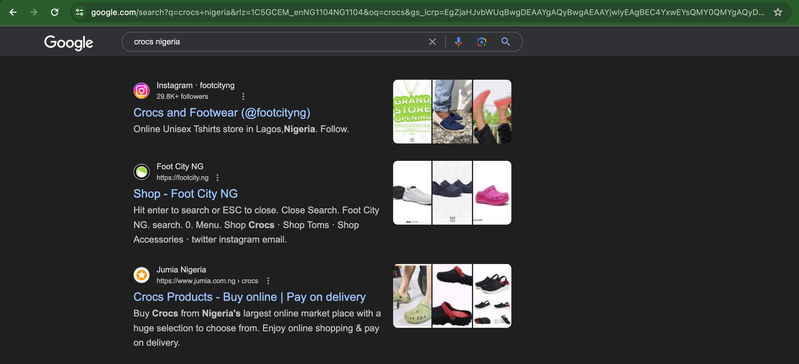Clear the search box with X icon
Viewport: 799px width, 364px height.
[432, 42]
